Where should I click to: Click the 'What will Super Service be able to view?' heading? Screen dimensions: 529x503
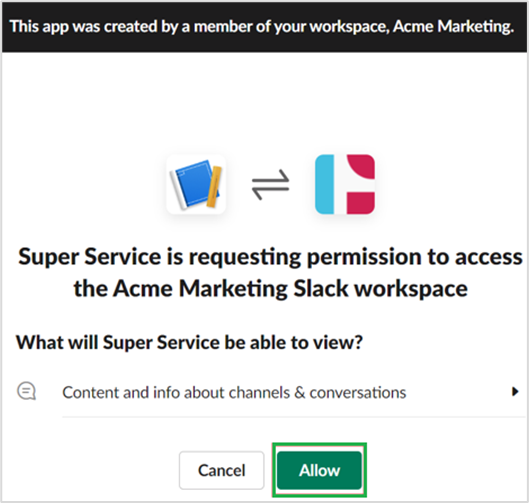coord(189,342)
